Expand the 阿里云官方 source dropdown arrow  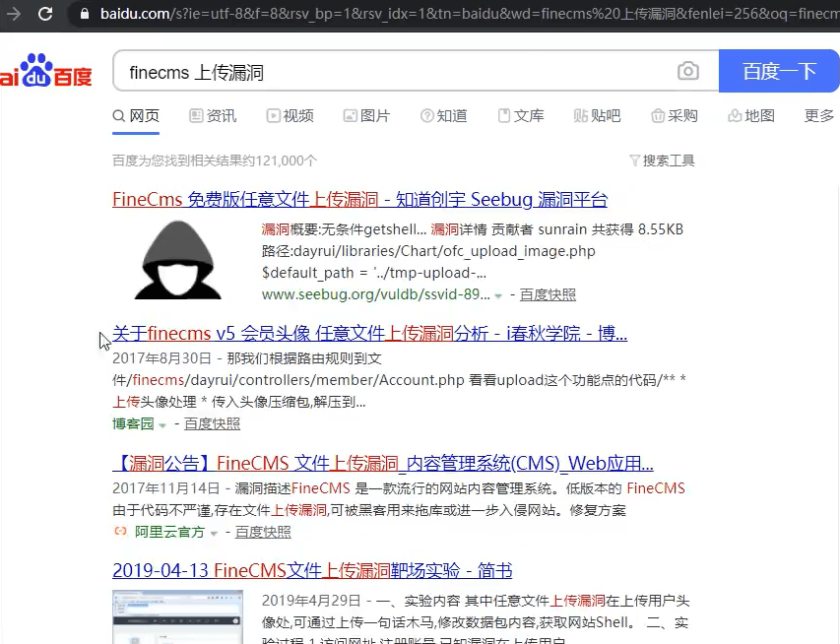(214, 533)
